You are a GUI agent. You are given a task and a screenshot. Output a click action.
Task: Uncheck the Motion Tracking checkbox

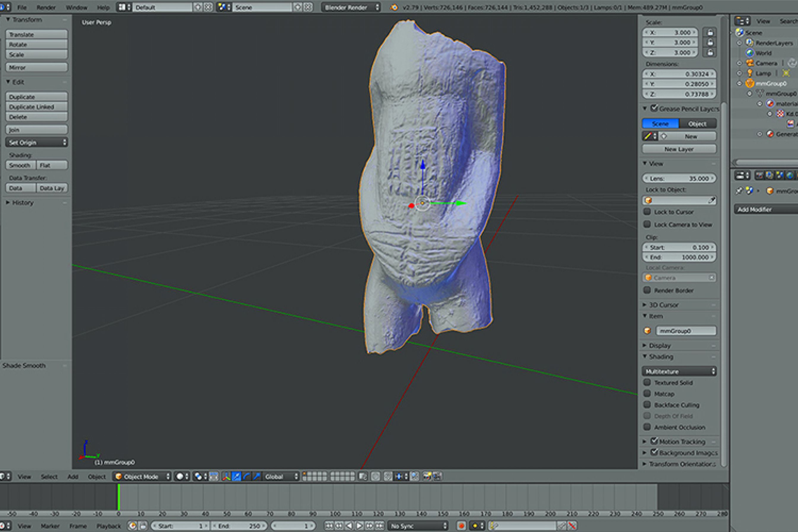click(x=654, y=441)
